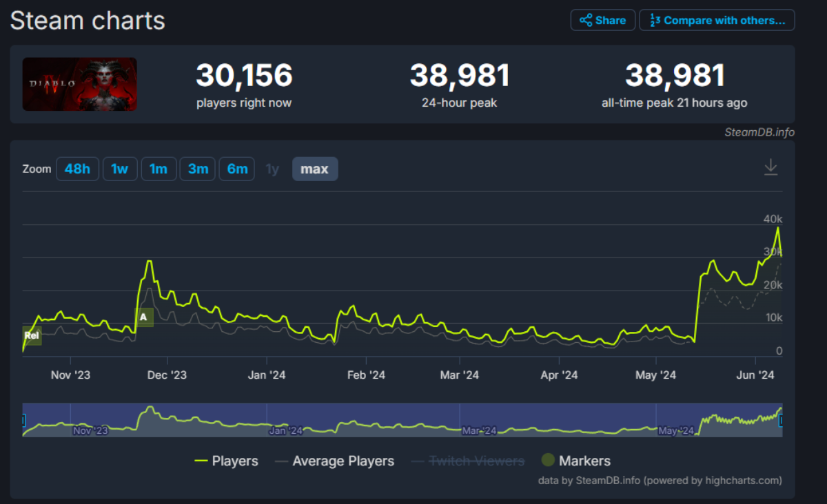
Task: Click the Diablo IV game thumbnail
Action: pyautogui.click(x=80, y=84)
